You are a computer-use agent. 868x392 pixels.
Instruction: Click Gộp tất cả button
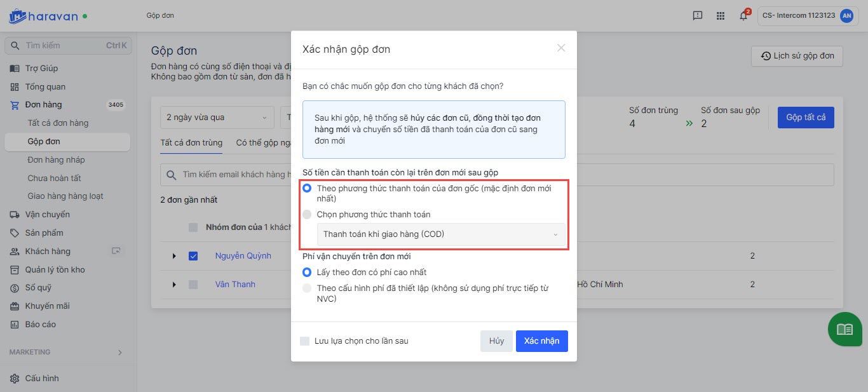[806, 118]
